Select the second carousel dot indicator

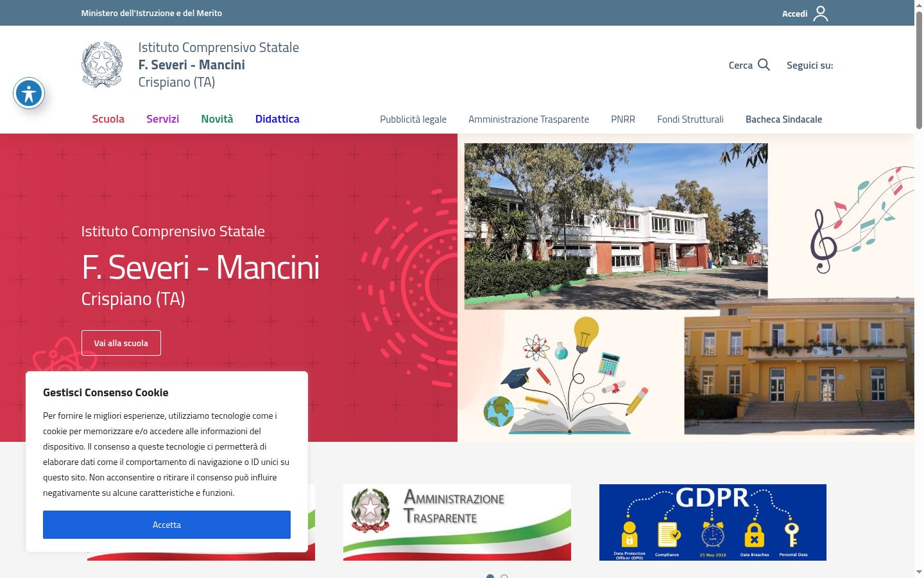[x=504, y=577]
